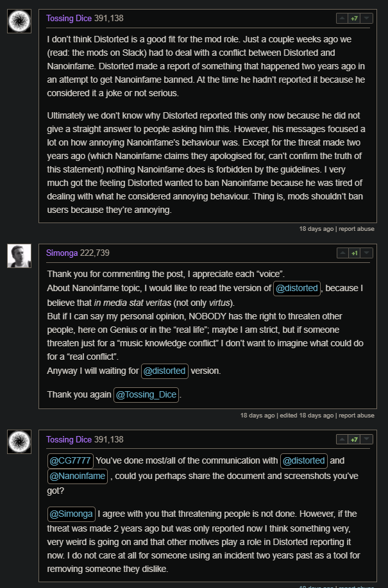Viewport: 388px width, 588px height.
Task: Open the @Tossing_Dice mention tag
Action: coord(146,395)
